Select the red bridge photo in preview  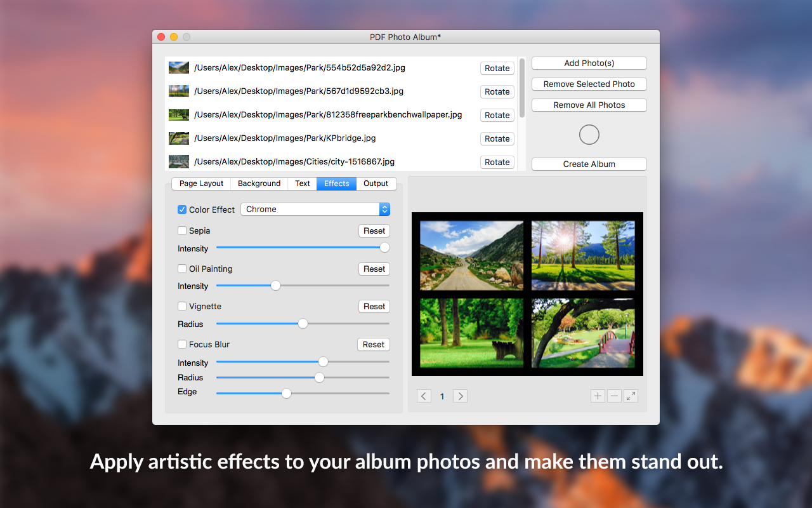point(583,333)
